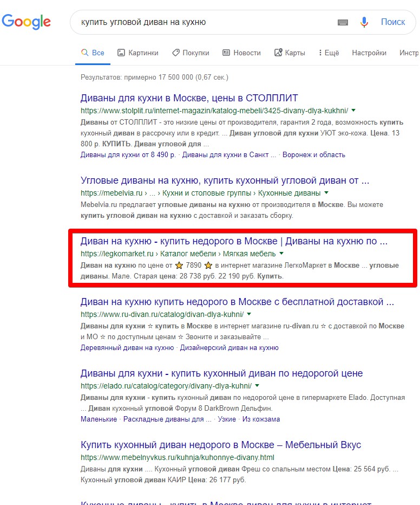
Task: Expand the ru-divan.ru URL dropdown arrow
Action: point(249,314)
